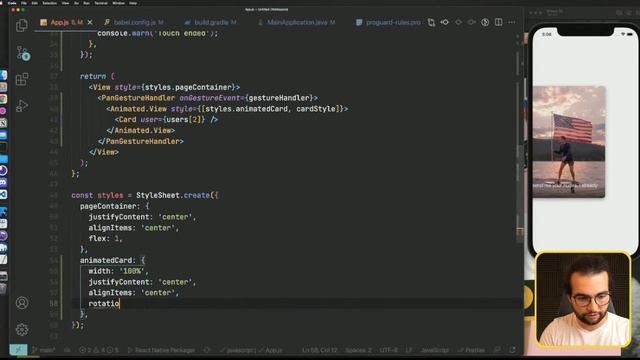Change the UTF-8 encoding in status bar
The height and width of the screenshot is (360, 640).
click(x=388, y=350)
